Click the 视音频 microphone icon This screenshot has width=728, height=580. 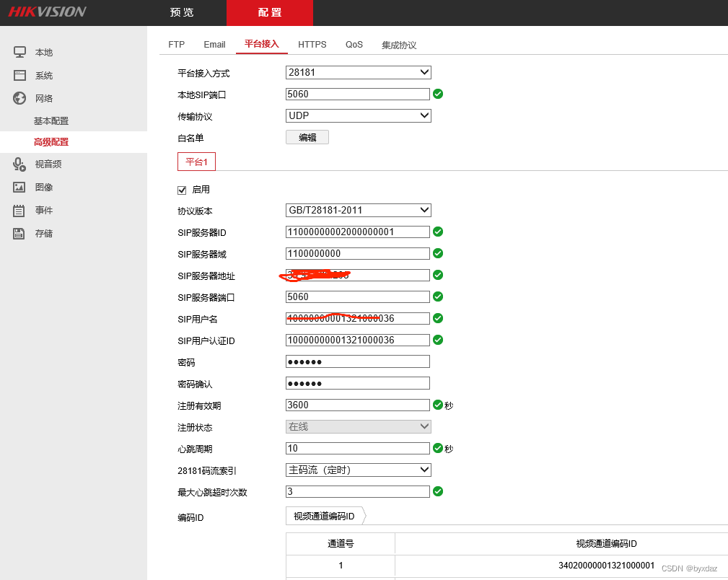click(x=19, y=164)
